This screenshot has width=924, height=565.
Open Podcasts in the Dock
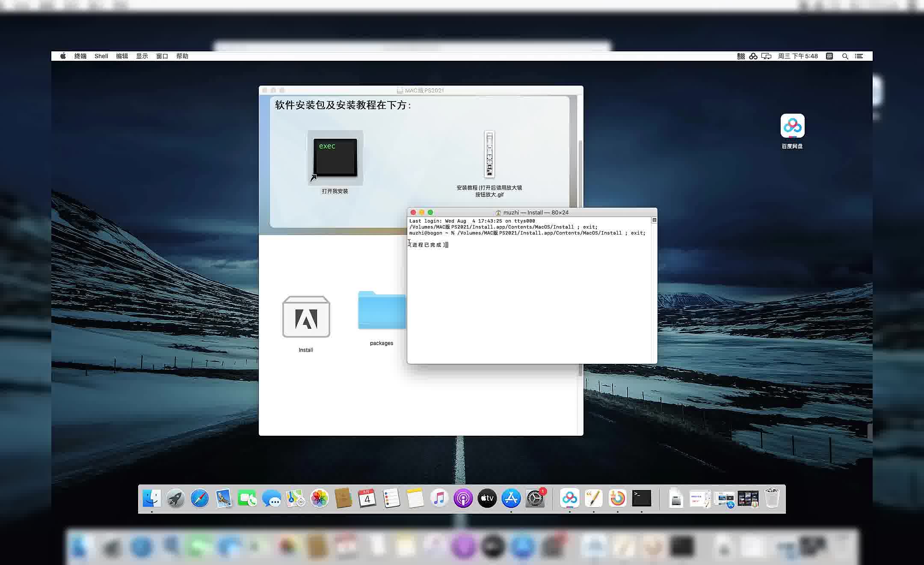click(x=463, y=498)
